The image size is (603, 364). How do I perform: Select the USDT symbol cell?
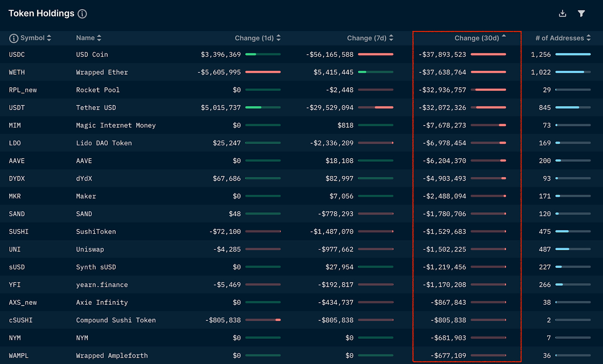17,108
